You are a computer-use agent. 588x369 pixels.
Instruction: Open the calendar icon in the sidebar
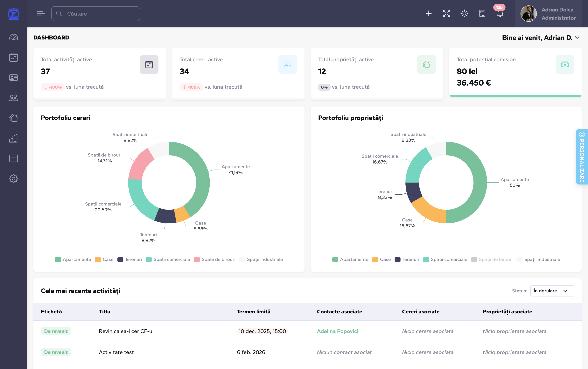click(x=13, y=58)
